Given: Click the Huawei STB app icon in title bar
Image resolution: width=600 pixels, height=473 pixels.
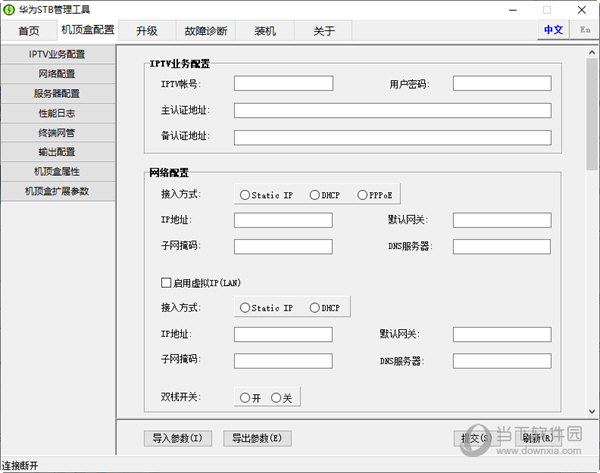Looking at the screenshot, I should click(8, 10).
